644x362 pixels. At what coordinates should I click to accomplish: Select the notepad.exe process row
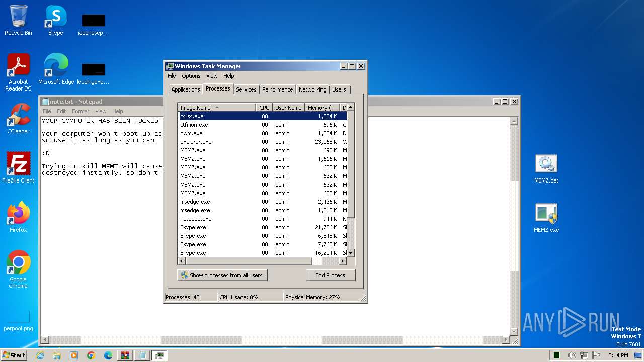263,219
